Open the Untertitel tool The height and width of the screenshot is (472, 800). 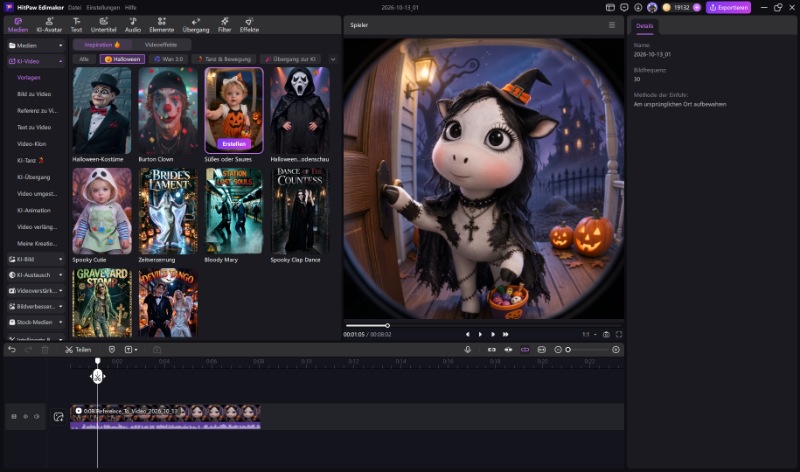(104, 24)
